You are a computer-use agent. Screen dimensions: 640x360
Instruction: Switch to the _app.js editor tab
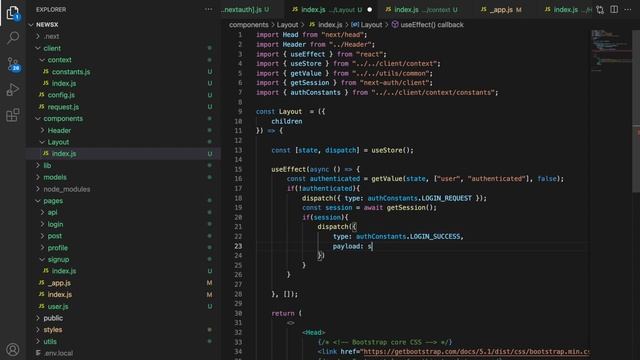pyautogui.click(x=506, y=9)
